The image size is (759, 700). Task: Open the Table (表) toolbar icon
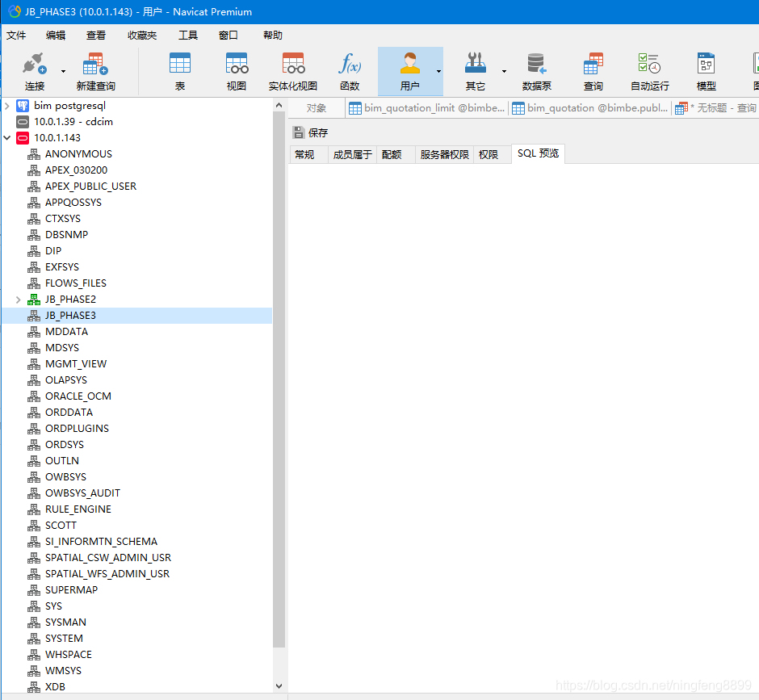[179, 64]
